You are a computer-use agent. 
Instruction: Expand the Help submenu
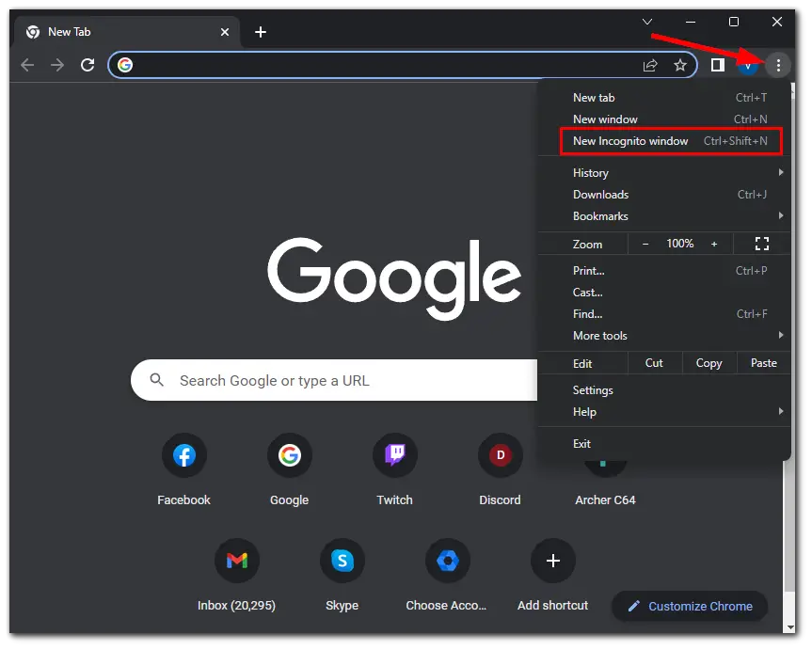[x=664, y=412]
